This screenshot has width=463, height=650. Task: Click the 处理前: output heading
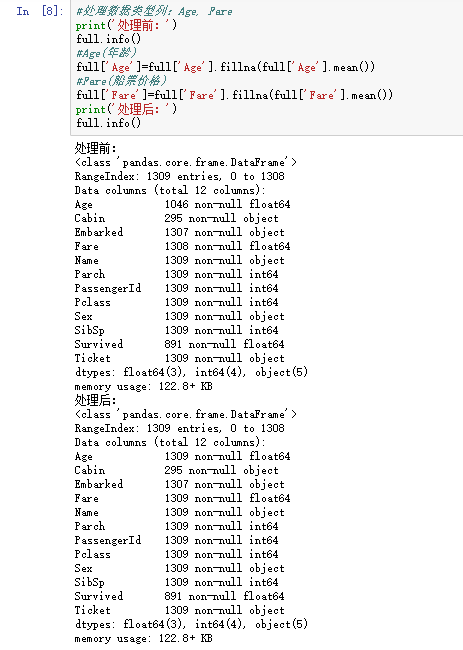95,148
